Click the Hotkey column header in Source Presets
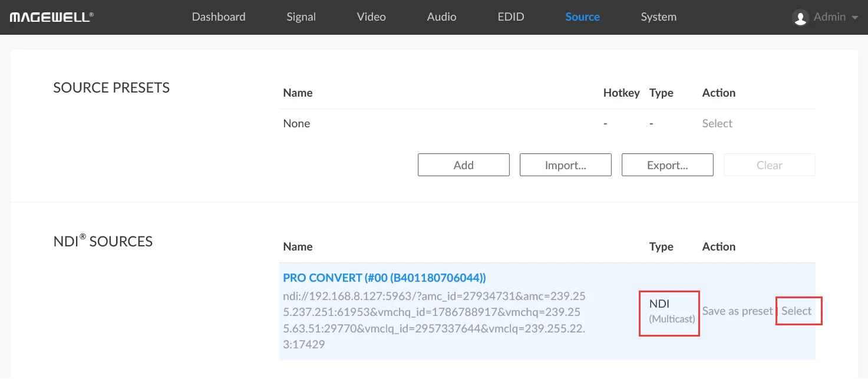 (622, 93)
